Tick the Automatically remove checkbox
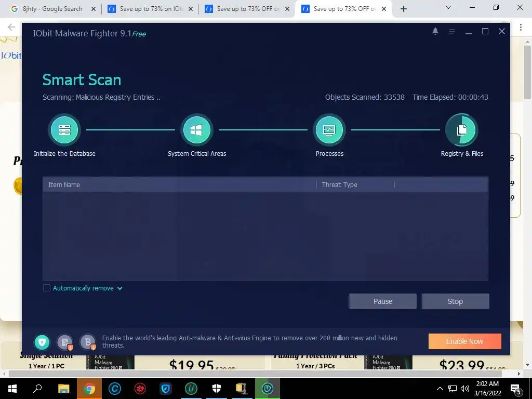The height and width of the screenshot is (399, 532). [x=47, y=288]
